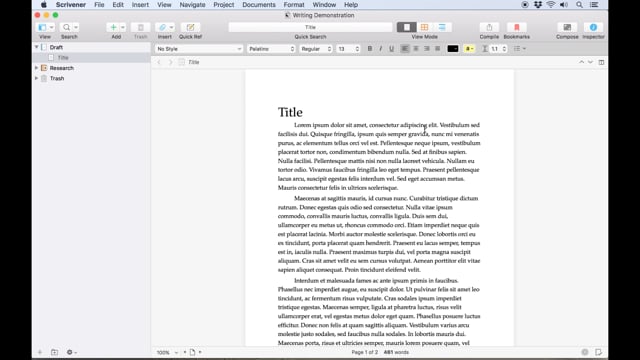This screenshot has width=640, height=360.
Task: Open the Documents menu
Action: (x=259, y=5)
